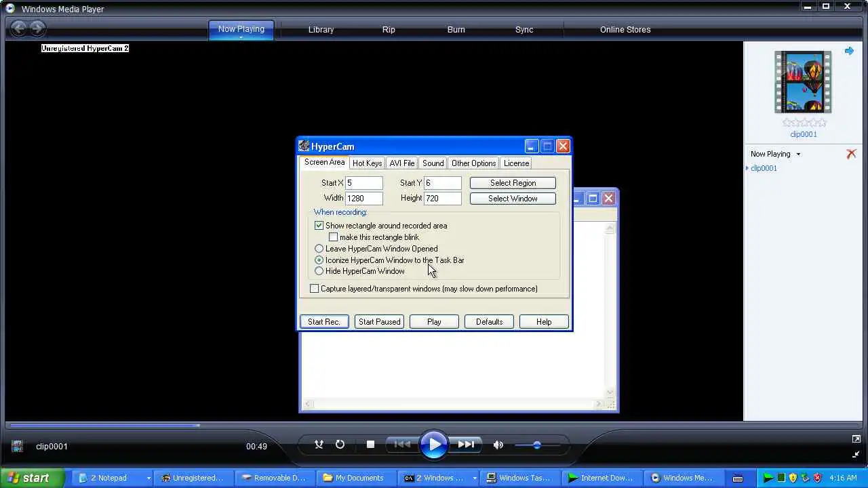
Task: Open the Online Stores tab
Action: click(x=625, y=30)
